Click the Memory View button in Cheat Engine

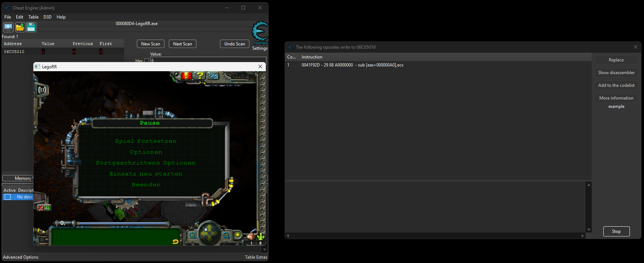pyautogui.click(x=18, y=178)
